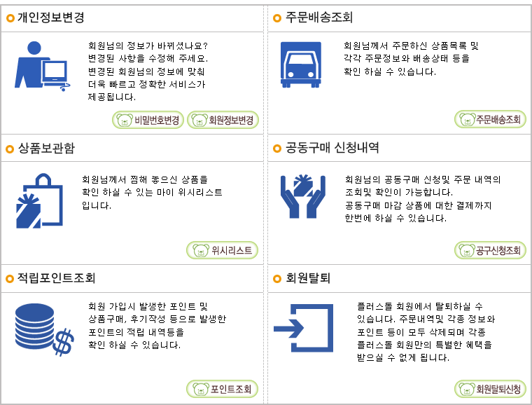The height and width of the screenshot is (405, 532).
Task: Click the withdrawal arrow-into-box icon
Action: (x=303, y=328)
